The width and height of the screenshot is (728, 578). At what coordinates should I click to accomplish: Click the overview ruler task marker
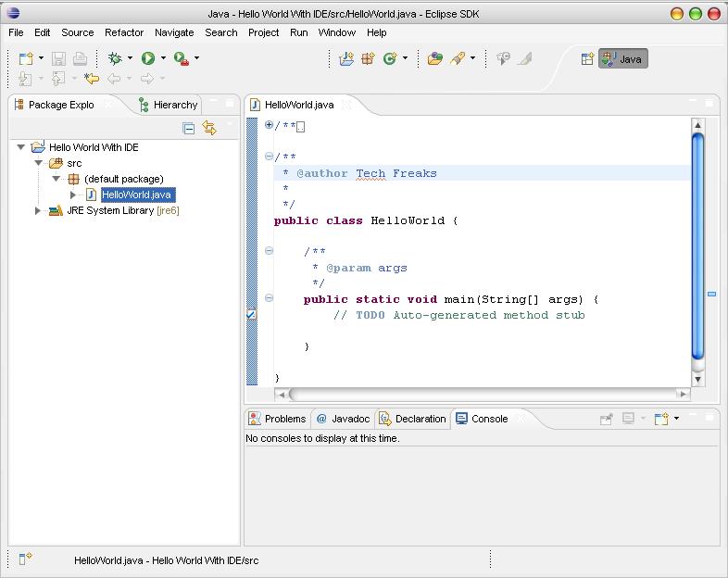(711, 294)
